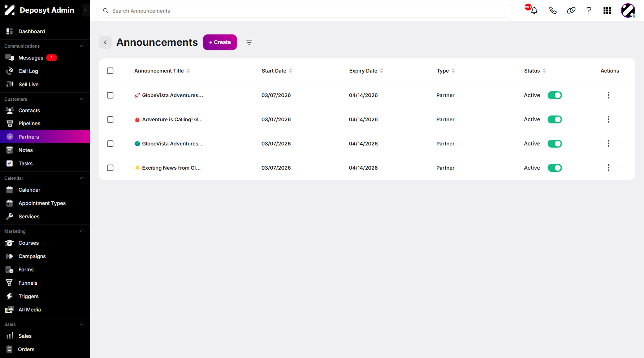This screenshot has width=644, height=358.
Task: Open the apps grid menu
Action: click(x=607, y=10)
